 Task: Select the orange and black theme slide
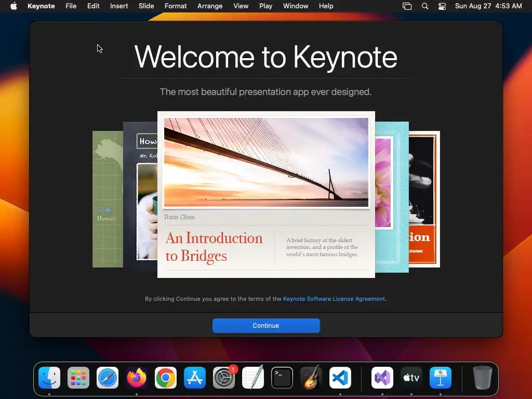click(x=424, y=199)
